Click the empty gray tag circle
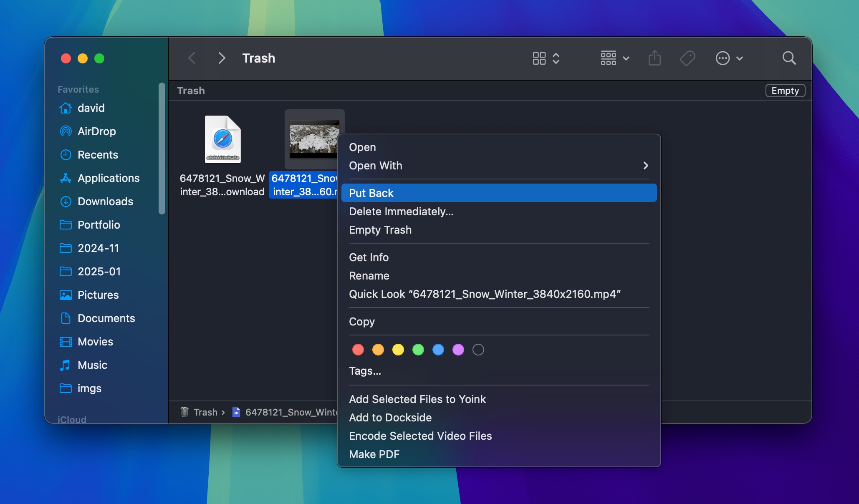The width and height of the screenshot is (859, 504). 478,350
